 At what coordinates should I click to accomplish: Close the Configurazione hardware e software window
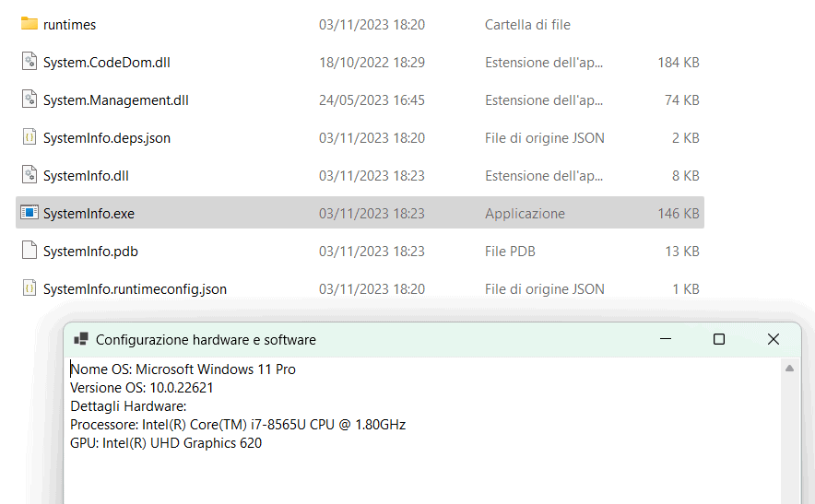pyautogui.click(x=774, y=339)
